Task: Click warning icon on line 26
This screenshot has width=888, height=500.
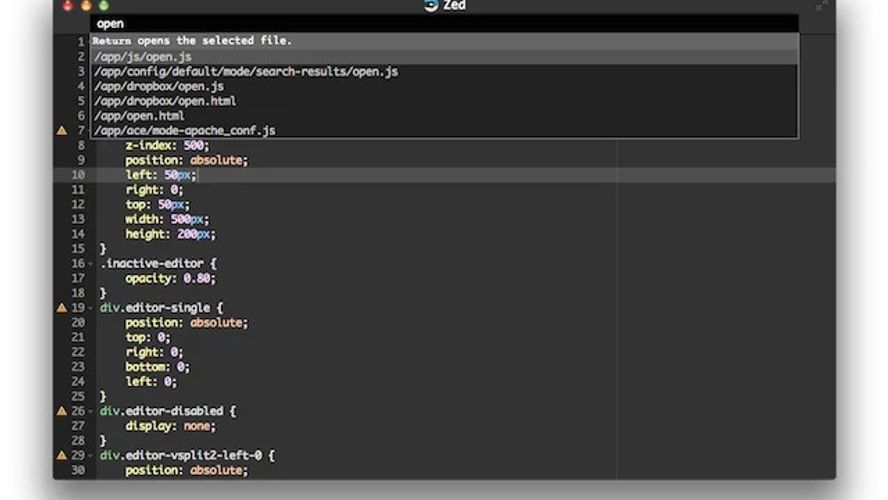Action: tap(62, 411)
